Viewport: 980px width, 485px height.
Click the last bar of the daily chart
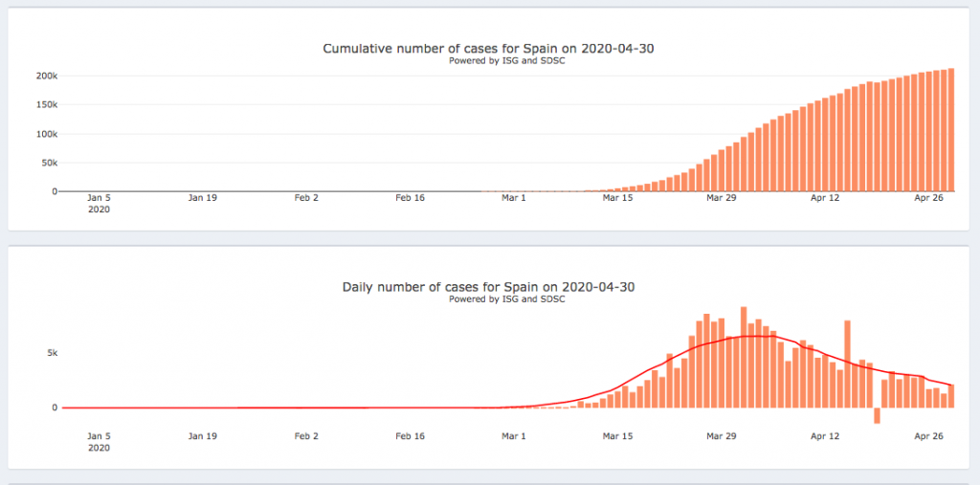tap(950, 396)
